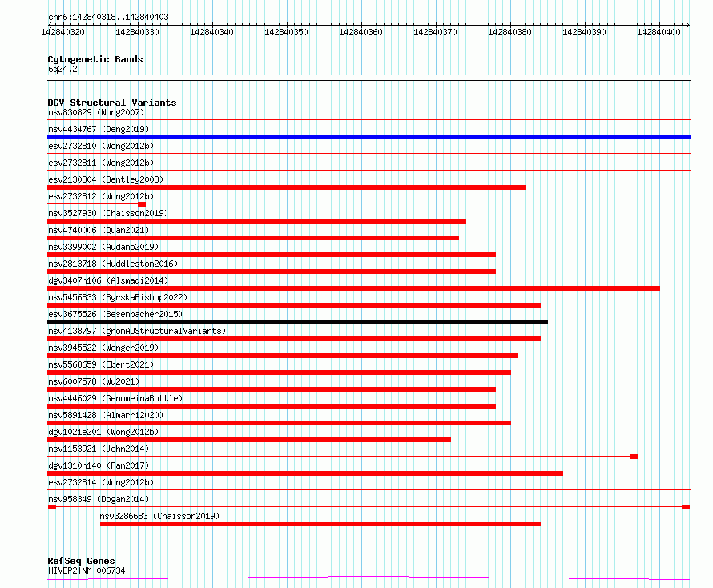The width and height of the screenshot is (713, 588).
Task: Select dgv1310n140 (Fan2017) label
Action: click(99, 465)
